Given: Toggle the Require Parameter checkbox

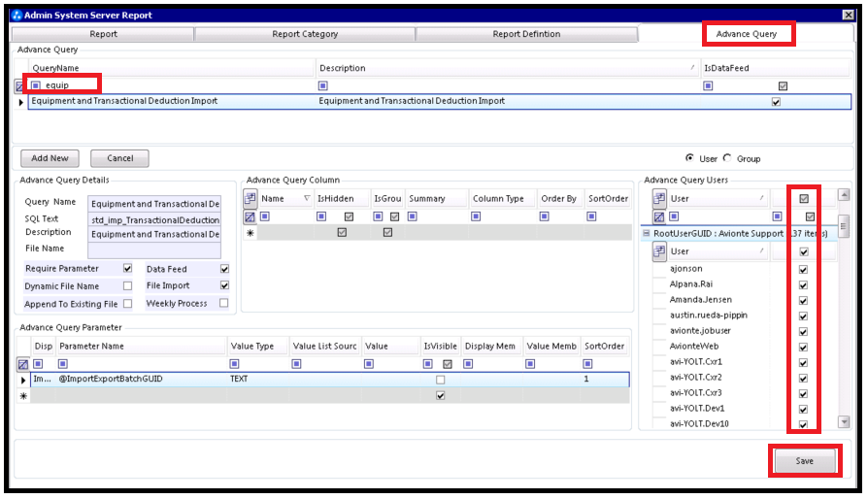Looking at the screenshot, I should pos(127,269).
